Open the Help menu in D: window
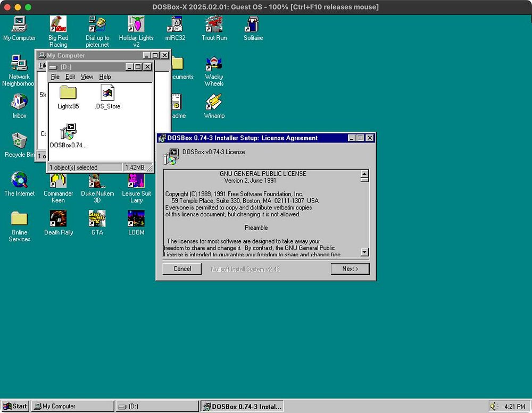Screen dimensions: 532x413 [105, 77]
